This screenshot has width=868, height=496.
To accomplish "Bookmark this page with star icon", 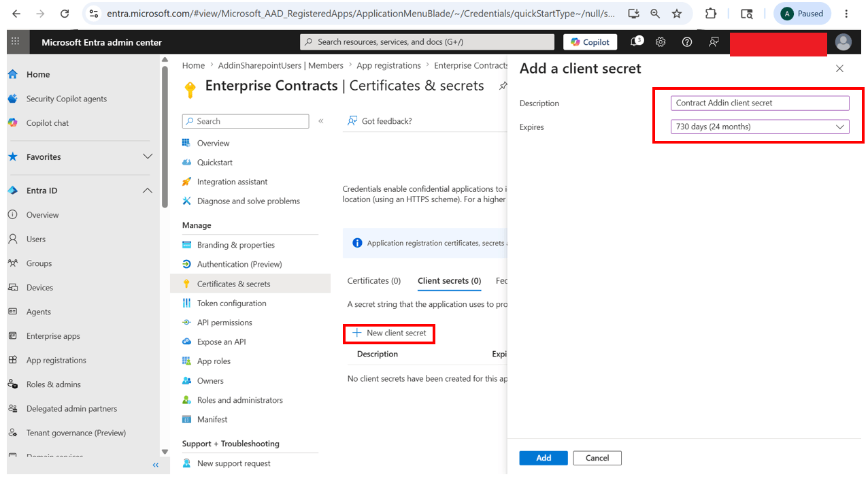I will [677, 14].
